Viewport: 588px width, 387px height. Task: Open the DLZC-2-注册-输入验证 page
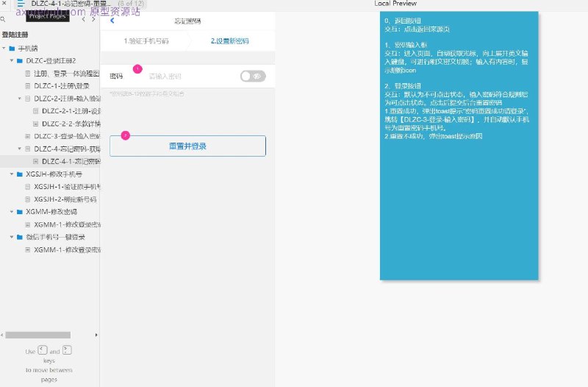click(x=67, y=99)
